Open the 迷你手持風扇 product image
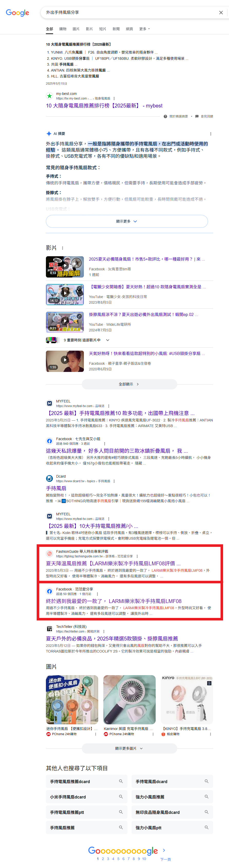 pyautogui.click(x=72, y=699)
